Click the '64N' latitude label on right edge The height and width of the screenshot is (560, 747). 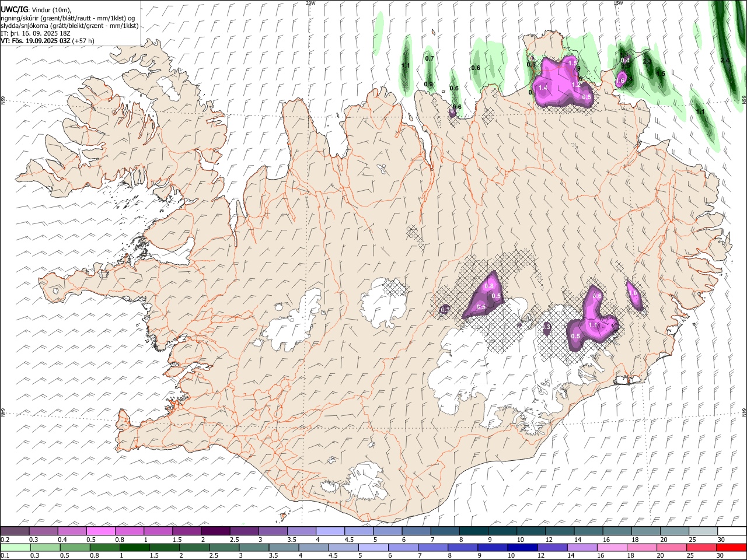coord(744,412)
